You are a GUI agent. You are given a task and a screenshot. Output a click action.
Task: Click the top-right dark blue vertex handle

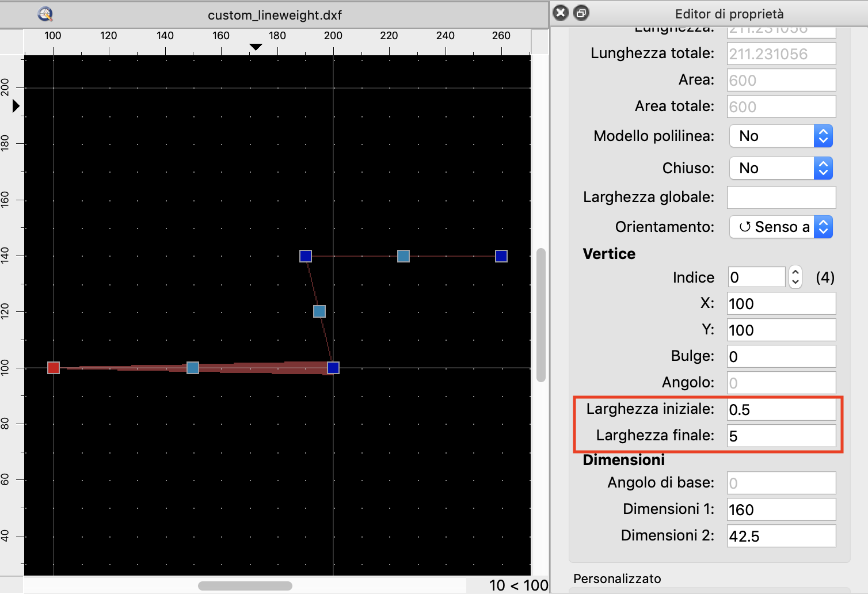(501, 256)
